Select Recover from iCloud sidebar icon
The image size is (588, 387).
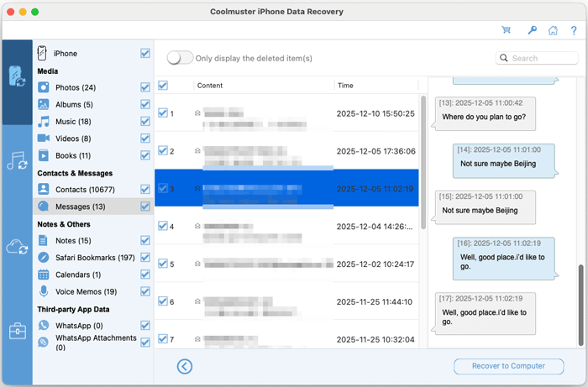(17, 247)
